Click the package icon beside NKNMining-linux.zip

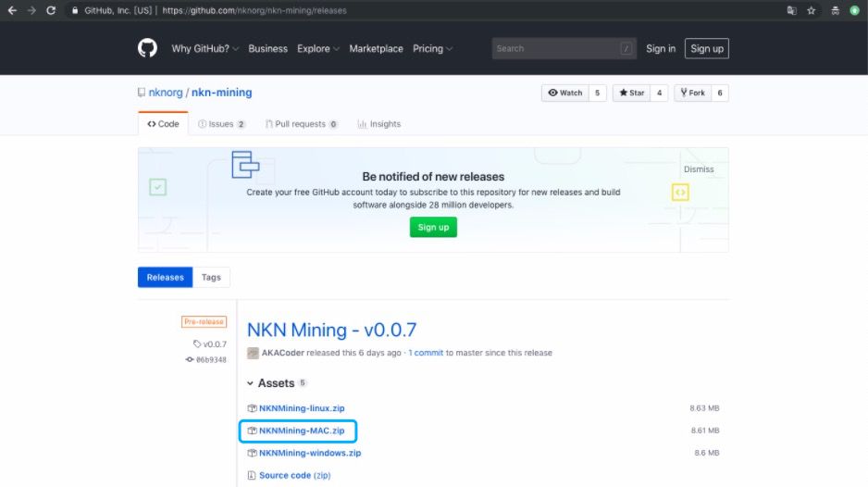click(x=252, y=408)
